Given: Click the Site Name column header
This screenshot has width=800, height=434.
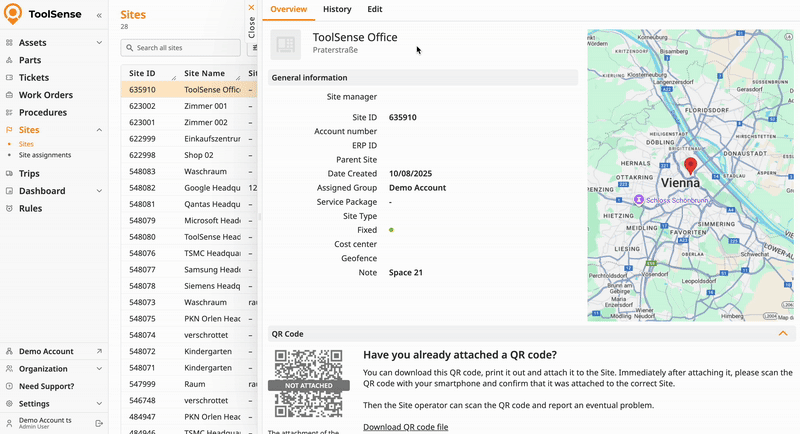Looking at the screenshot, I should point(205,73).
